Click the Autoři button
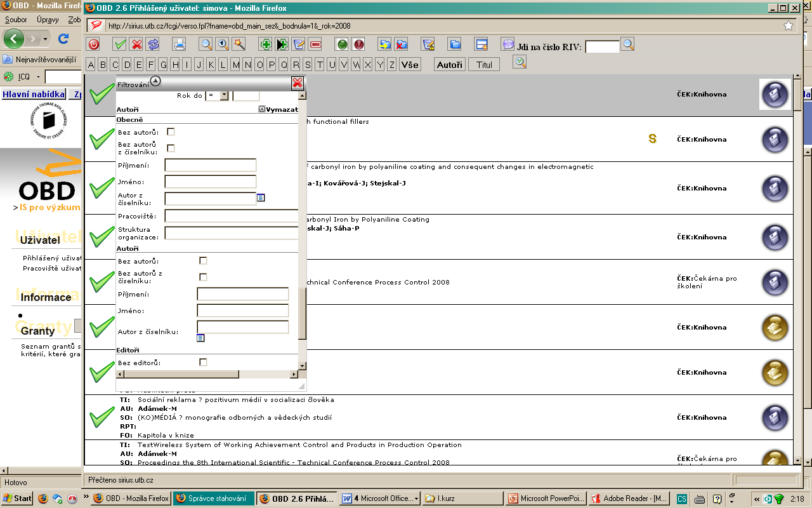This screenshot has height=508, width=812. (x=450, y=64)
